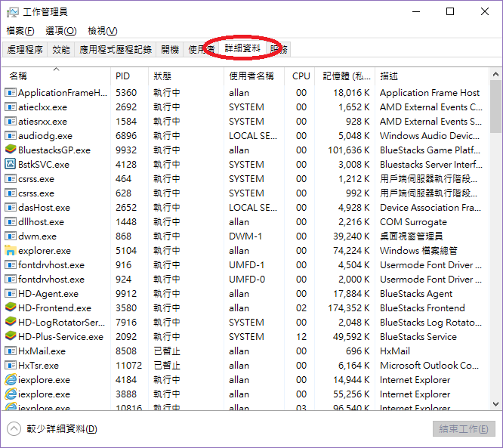Collapse view with 較少詳細資料 arrow
Image resolution: width=503 pixels, height=448 pixels.
[14, 429]
